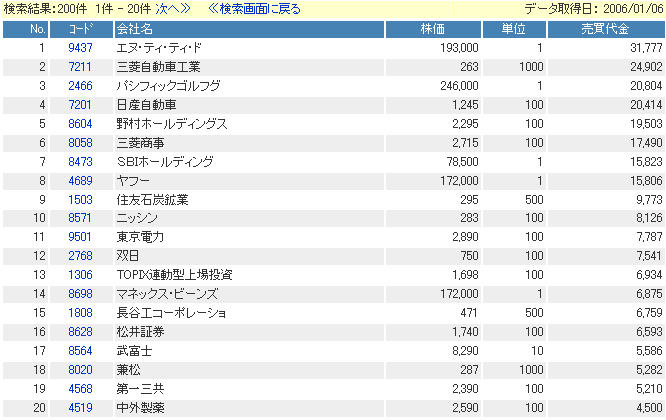Select company name 三菱自動車工業
The image size is (666, 420).
[158, 67]
